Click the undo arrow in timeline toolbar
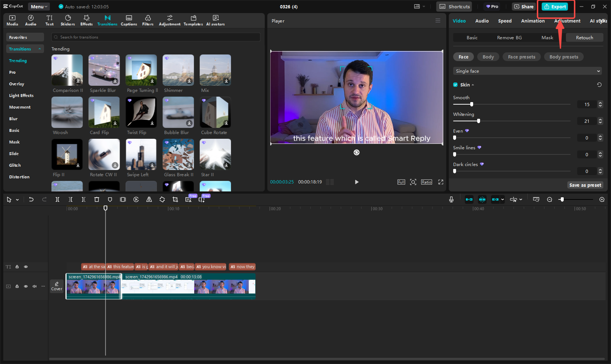The image size is (611, 364). point(31,199)
